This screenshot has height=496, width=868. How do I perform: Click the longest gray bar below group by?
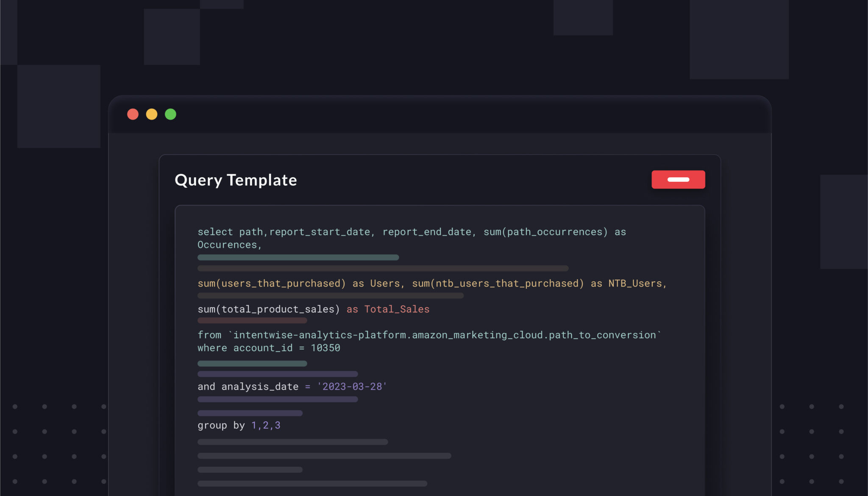pos(324,456)
